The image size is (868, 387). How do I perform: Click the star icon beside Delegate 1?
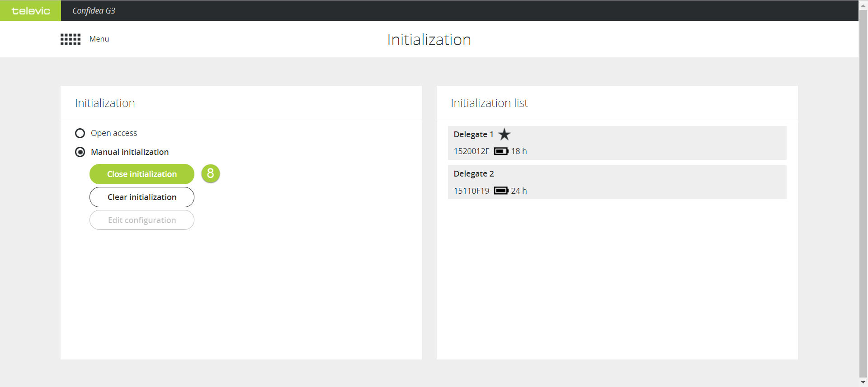point(504,135)
